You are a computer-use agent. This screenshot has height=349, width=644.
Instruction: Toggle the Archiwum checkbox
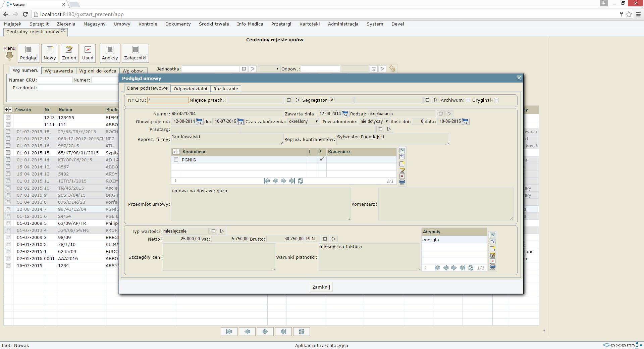468,100
